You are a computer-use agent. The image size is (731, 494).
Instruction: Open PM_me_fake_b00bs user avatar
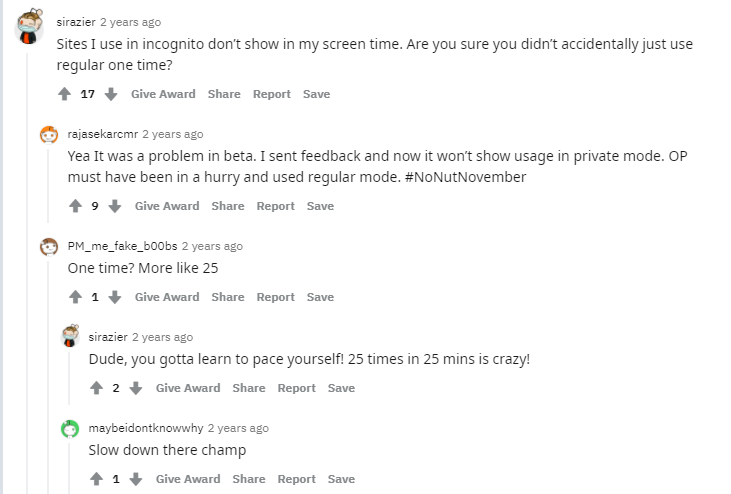pos(49,246)
